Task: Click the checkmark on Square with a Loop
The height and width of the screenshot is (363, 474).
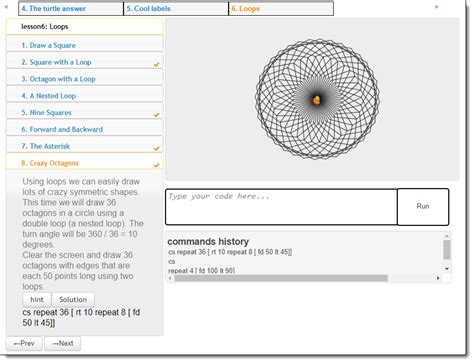Action: (156, 64)
